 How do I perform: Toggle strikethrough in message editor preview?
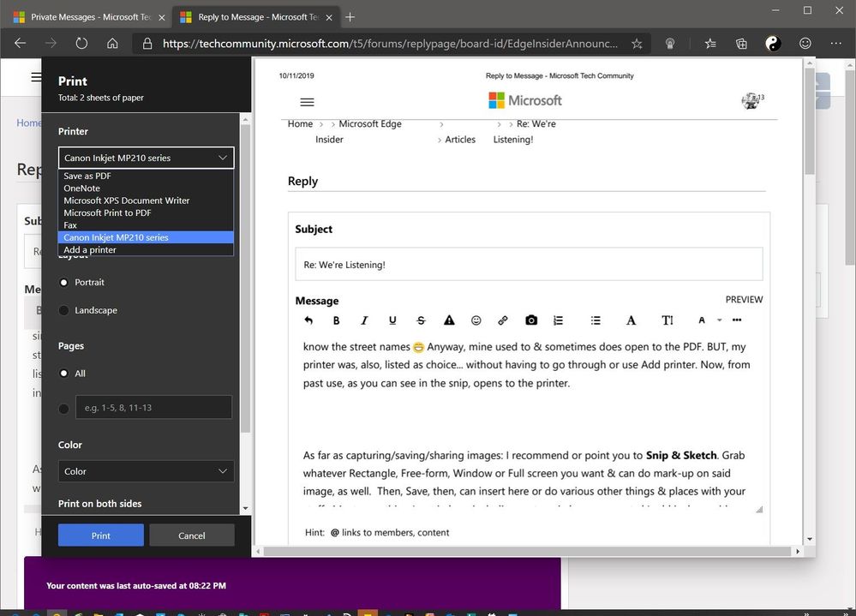click(421, 320)
